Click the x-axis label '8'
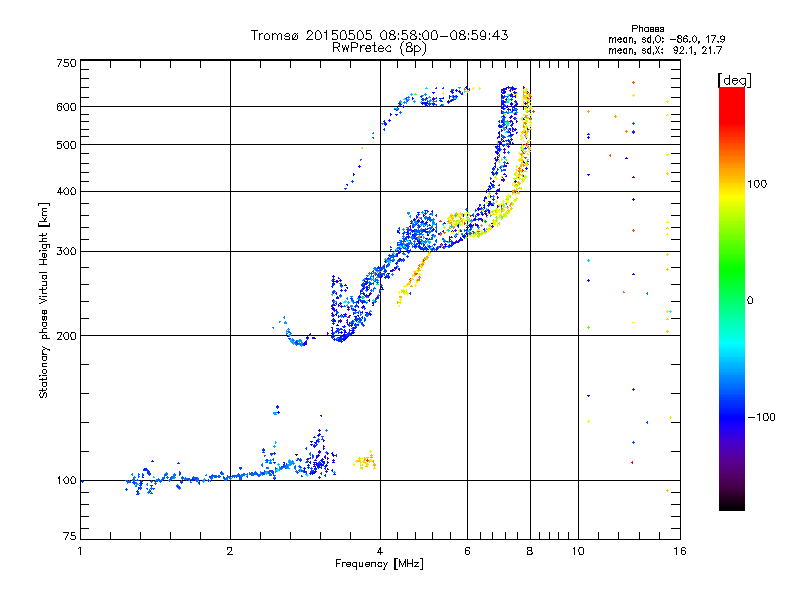Image resolution: width=800 pixels, height=600 pixels. (x=530, y=551)
